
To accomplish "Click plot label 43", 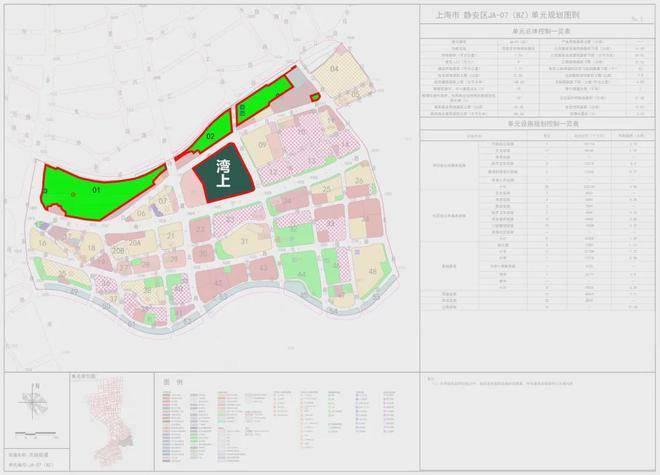I will pyautogui.click(x=263, y=268).
